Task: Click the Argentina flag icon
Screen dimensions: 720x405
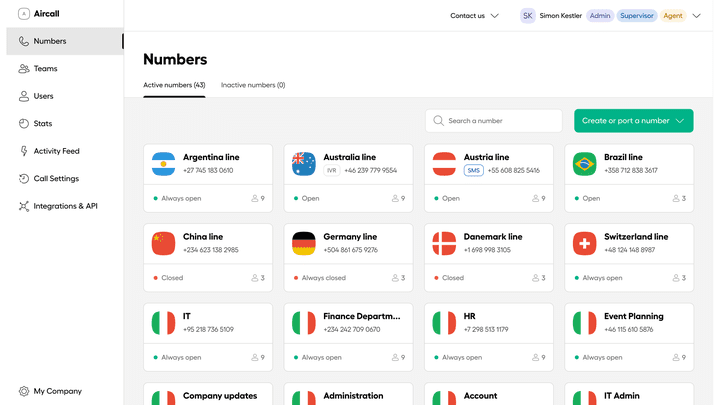Action: [x=163, y=164]
